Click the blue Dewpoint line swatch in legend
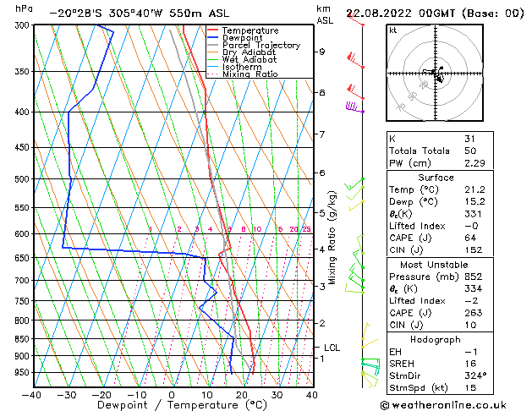Viewport: 532px width, 411px height. click(x=212, y=38)
